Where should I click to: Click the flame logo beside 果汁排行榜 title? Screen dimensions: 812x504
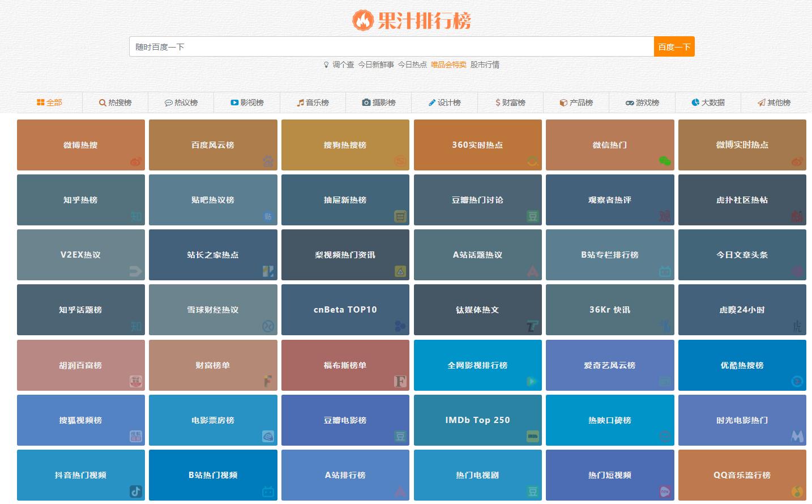(362, 20)
